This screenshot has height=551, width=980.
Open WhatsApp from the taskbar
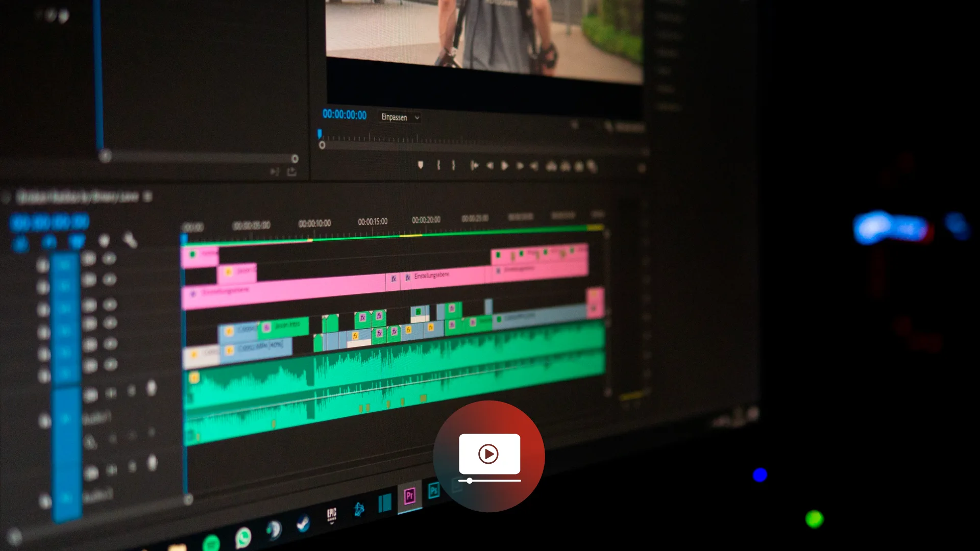(x=243, y=538)
